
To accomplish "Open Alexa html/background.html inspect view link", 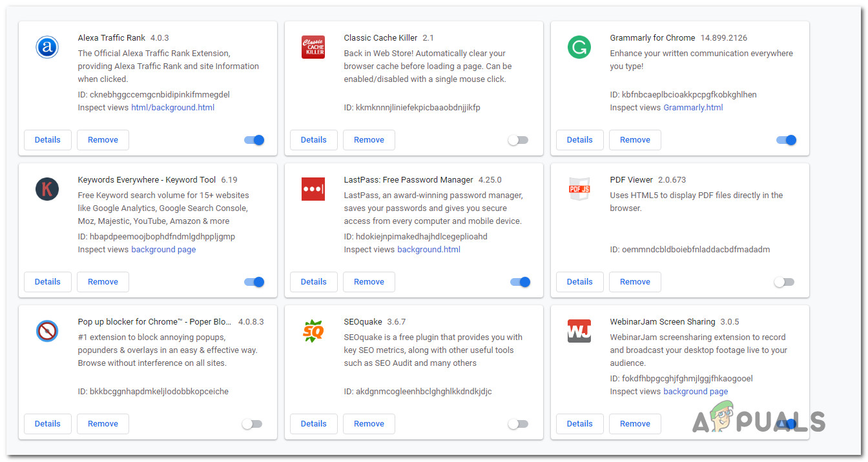I will (172, 108).
